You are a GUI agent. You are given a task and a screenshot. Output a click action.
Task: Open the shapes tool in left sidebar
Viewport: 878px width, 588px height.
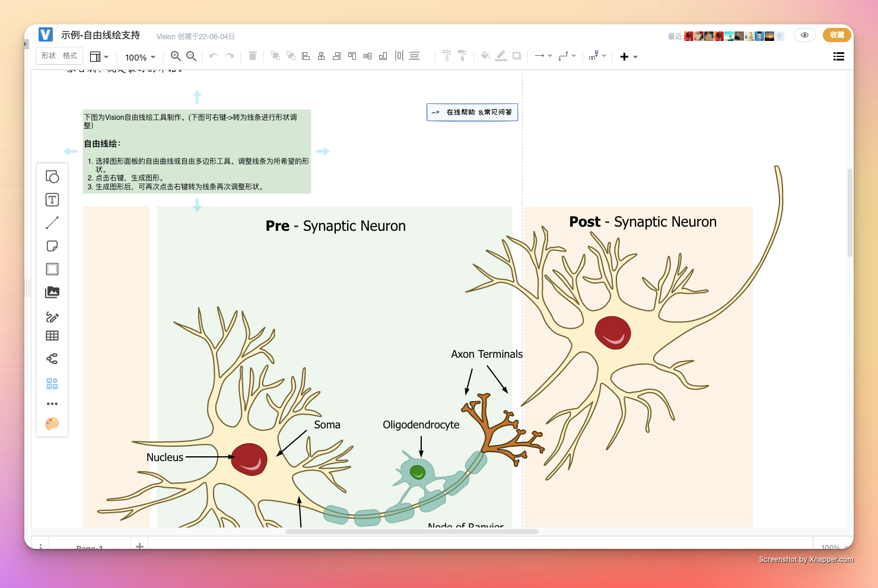tap(52, 176)
